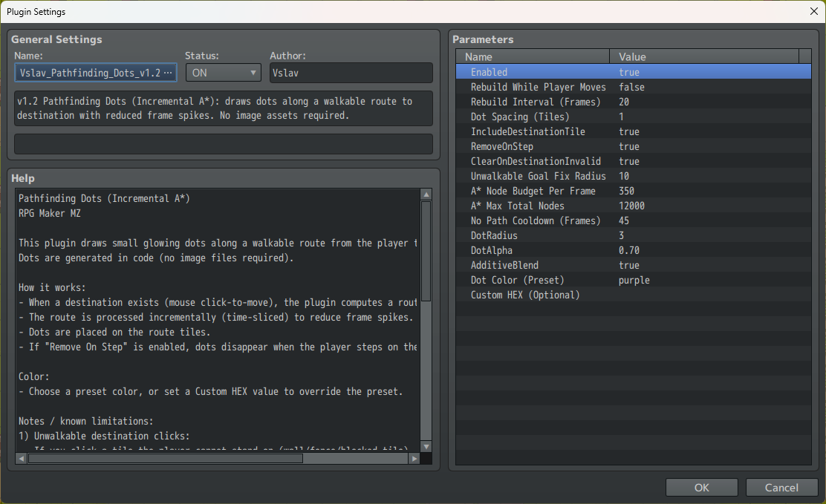Select the Unwalkable Goal Fix Radius parameter
The image size is (826, 504).
pyautogui.click(x=633, y=176)
